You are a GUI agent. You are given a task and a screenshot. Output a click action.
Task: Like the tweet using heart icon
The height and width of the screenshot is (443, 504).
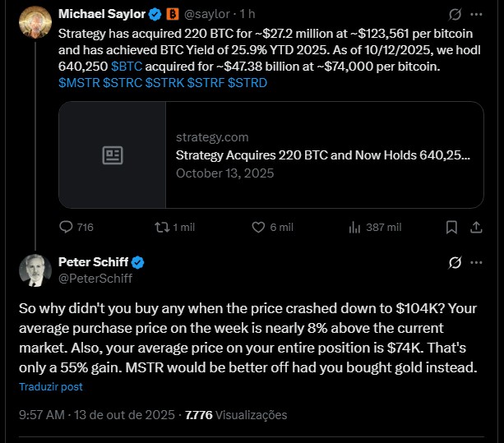257,228
